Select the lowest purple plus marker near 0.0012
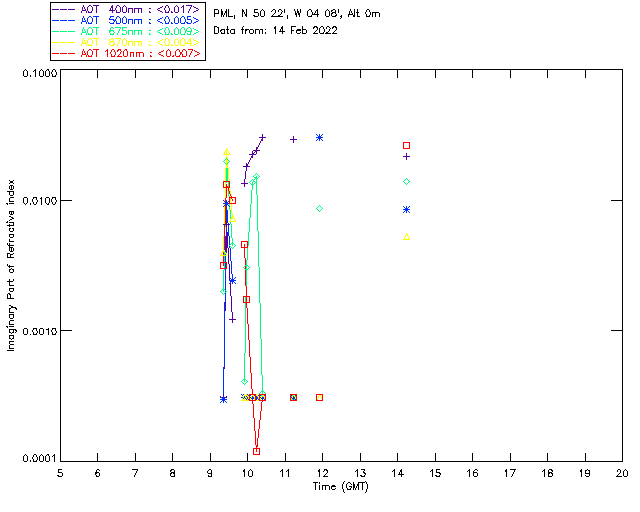 (x=232, y=320)
